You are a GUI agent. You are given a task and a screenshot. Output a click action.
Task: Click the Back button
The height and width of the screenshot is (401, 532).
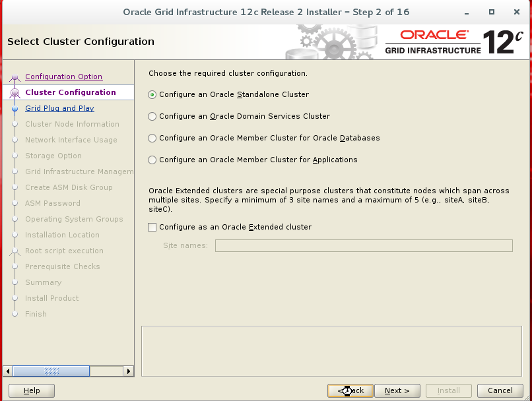(350, 390)
